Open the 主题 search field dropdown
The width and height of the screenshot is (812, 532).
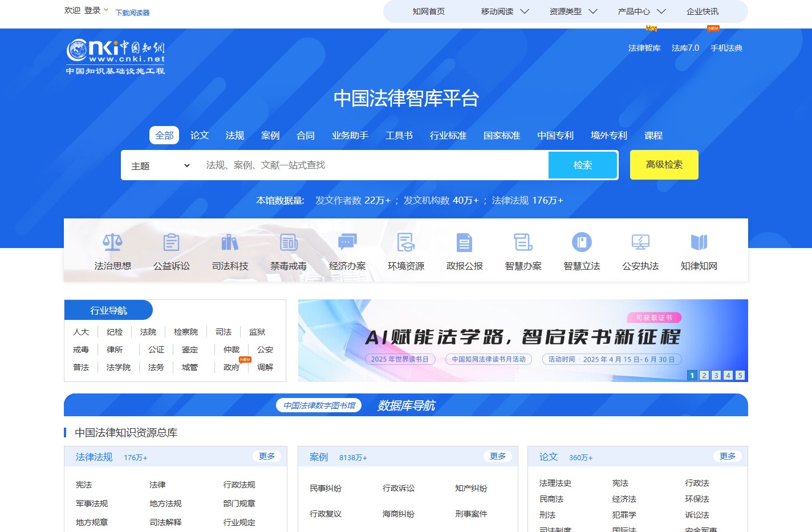point(160,166)
